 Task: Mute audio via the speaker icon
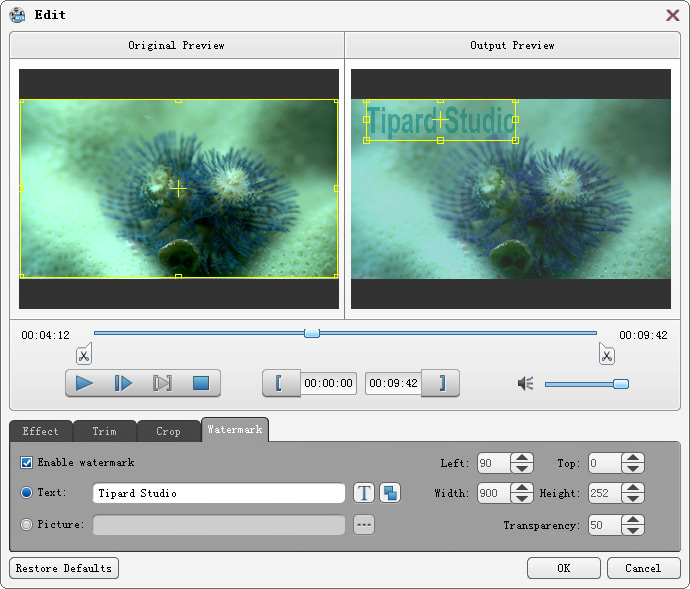click(x=525, y=383)
